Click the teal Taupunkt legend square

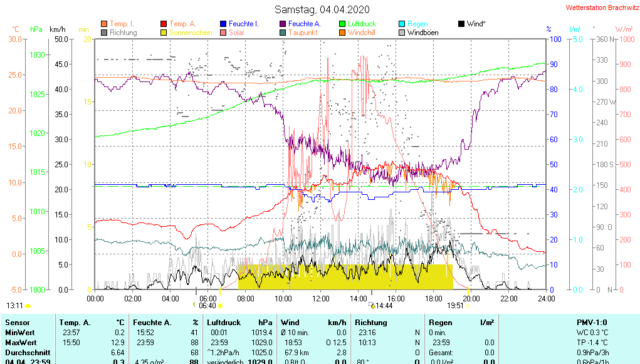[283, 33]
